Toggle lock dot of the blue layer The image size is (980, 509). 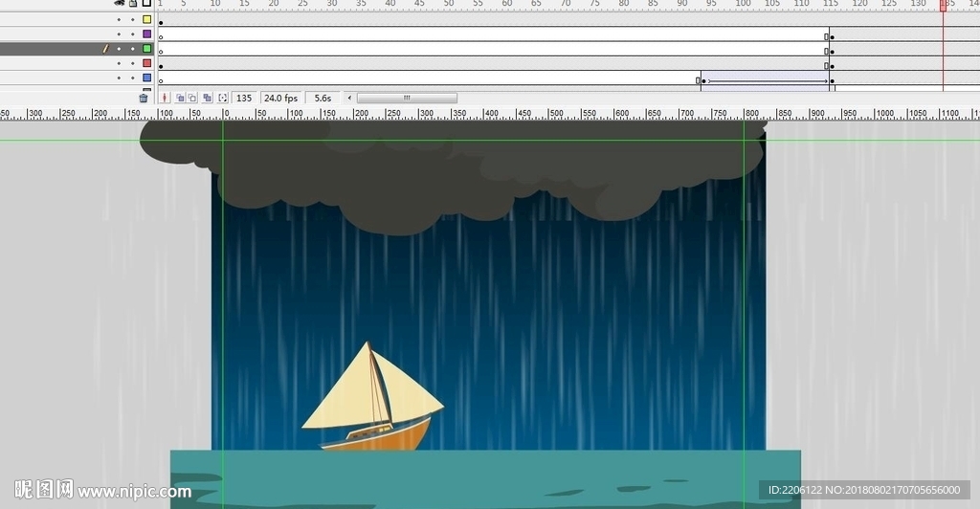pos(132,77)
